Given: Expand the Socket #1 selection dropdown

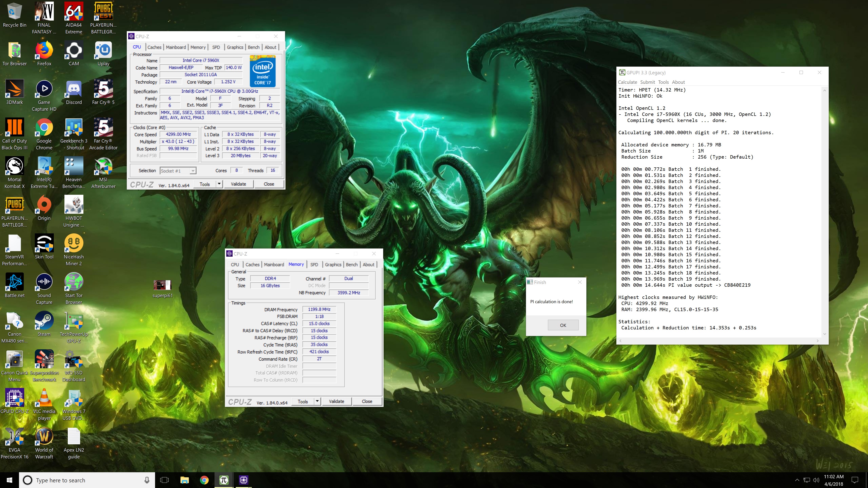Looking at the screenshot, I should pos(193,171).
